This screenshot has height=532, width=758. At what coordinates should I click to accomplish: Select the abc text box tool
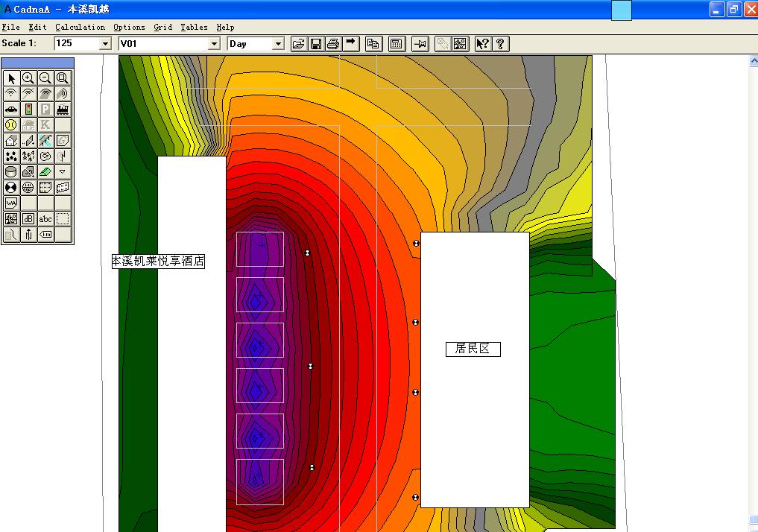[45, 219]
